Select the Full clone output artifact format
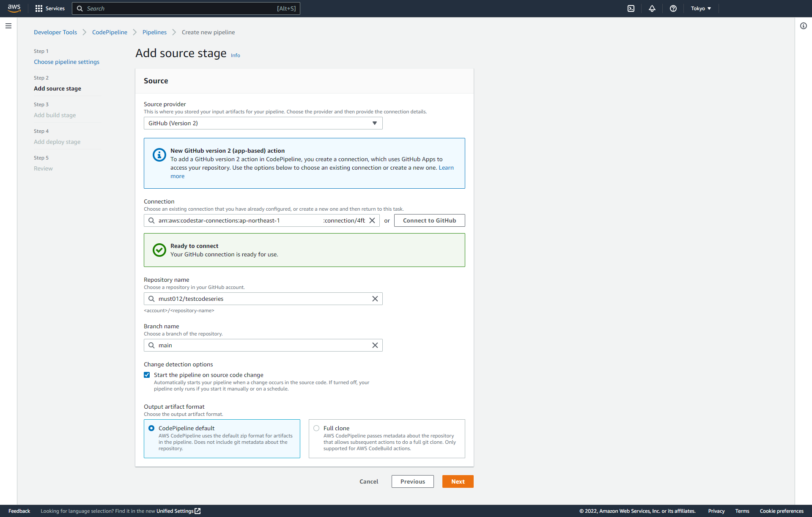This screenshot has height=517, width=812. point(316,428)
